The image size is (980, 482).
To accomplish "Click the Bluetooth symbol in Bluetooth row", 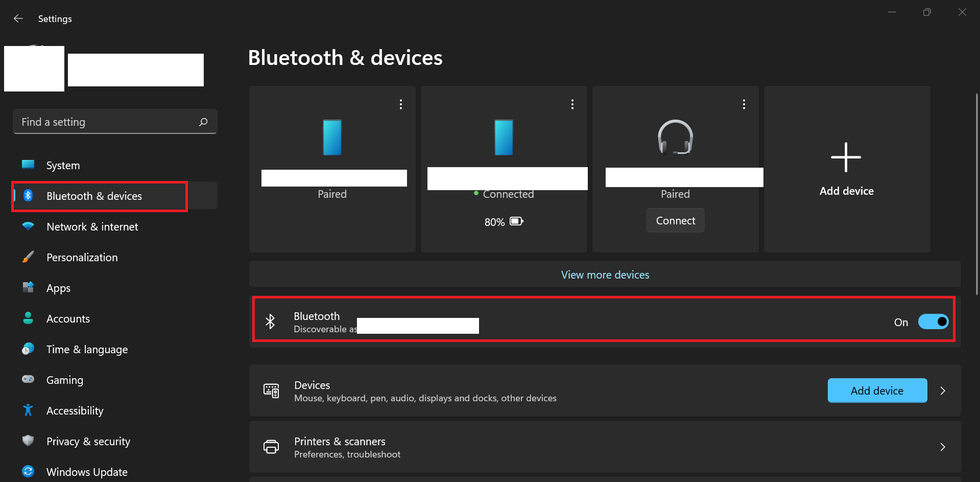I will tap(270, 322).
